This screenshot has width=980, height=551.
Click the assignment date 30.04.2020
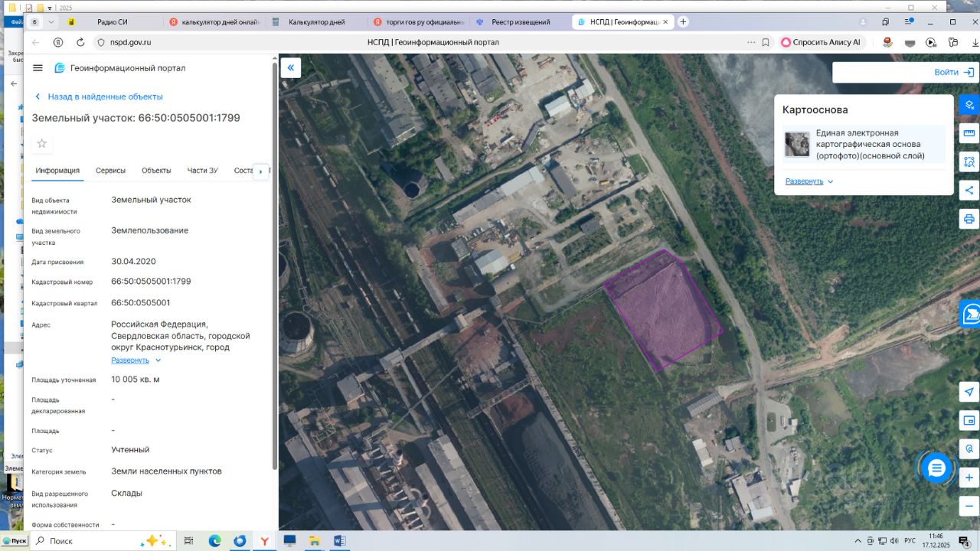(x=133, y=262)
